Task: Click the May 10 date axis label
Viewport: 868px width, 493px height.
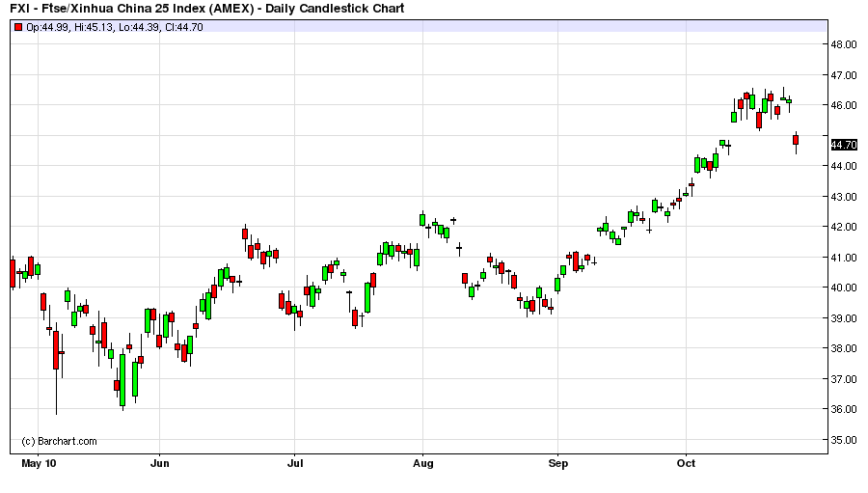Action: coord(39,464)
